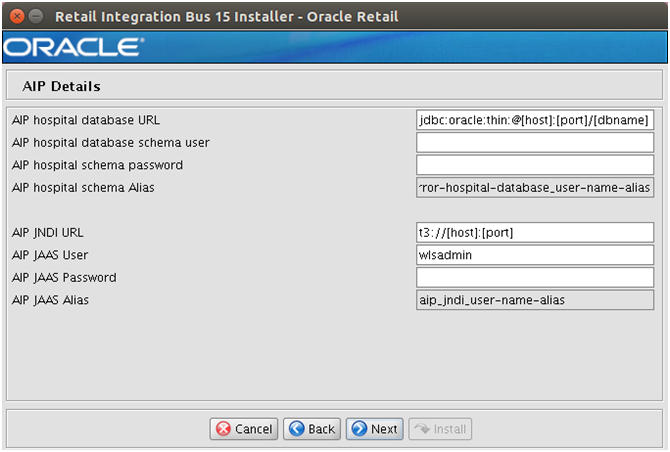The height and width of the screenshot is (452, 670).
Task: Click the AIP hospital database schema user field
Action: (535, 143)
